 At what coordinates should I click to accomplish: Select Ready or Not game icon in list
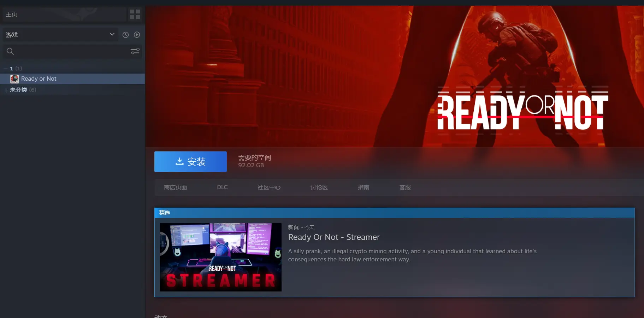point(14,79)
